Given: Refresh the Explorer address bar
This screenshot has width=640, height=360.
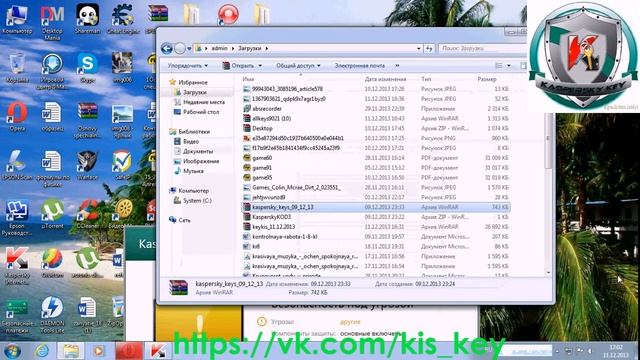Looking at the screenshot, I should click(429, 49).
